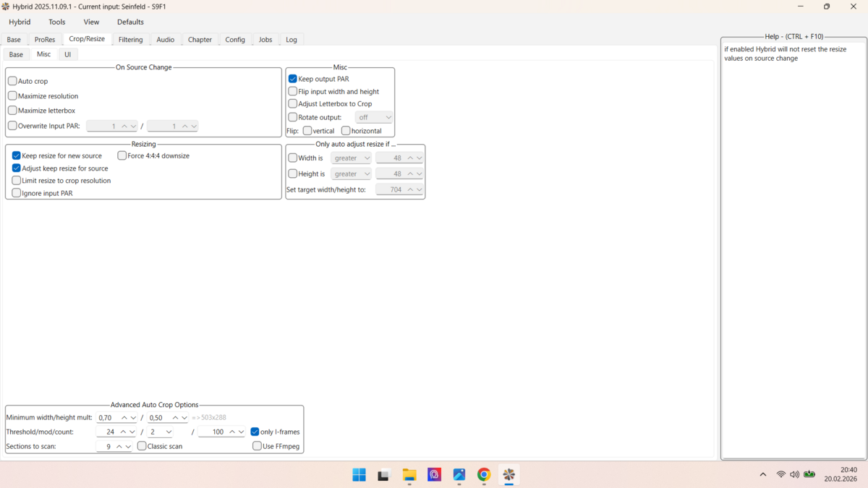Open the Threshold mod value dropdown

pos(161,432)
